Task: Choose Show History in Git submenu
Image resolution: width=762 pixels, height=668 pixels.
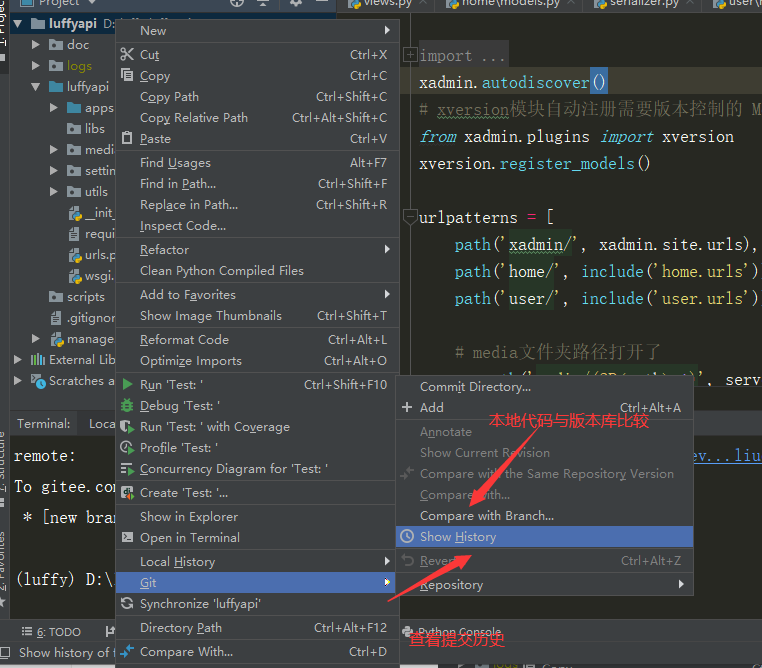Action: pos(544,536)
